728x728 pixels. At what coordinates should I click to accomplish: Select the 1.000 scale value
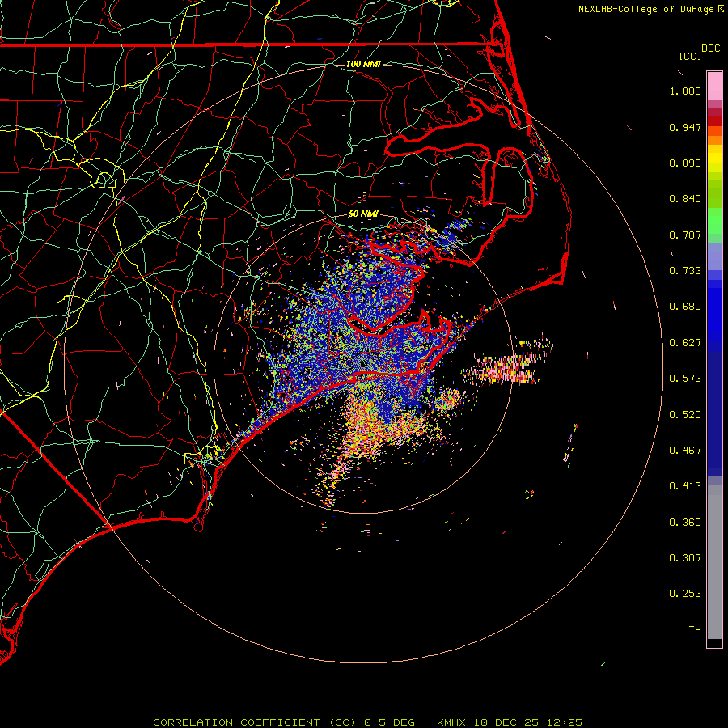pos(685,91)
